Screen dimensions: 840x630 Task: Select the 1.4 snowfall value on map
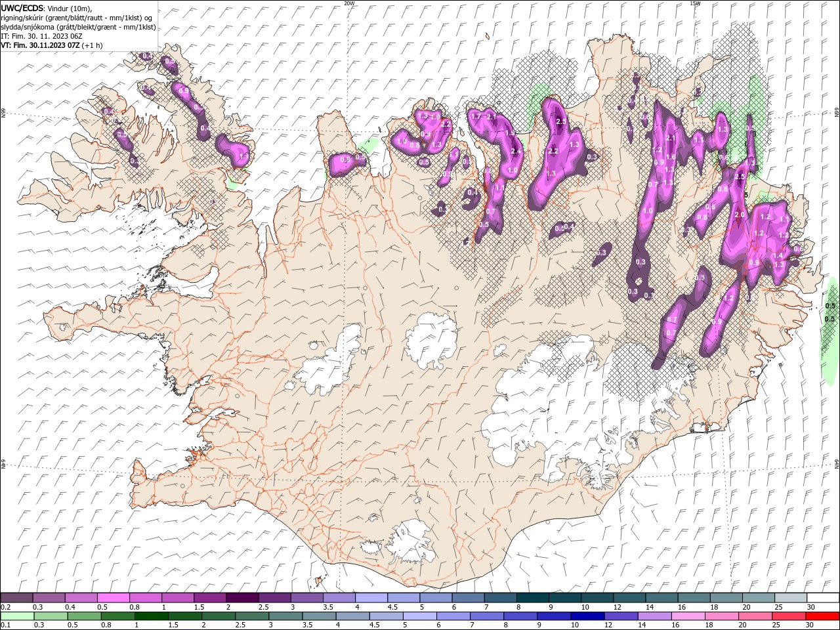click(778, 255)
